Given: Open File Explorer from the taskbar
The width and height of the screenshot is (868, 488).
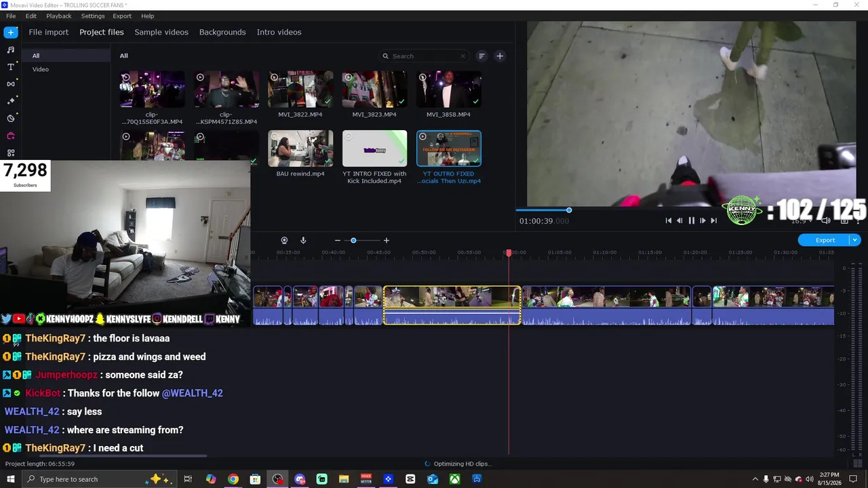Looking at the screenshot, I should pos(344,479).
